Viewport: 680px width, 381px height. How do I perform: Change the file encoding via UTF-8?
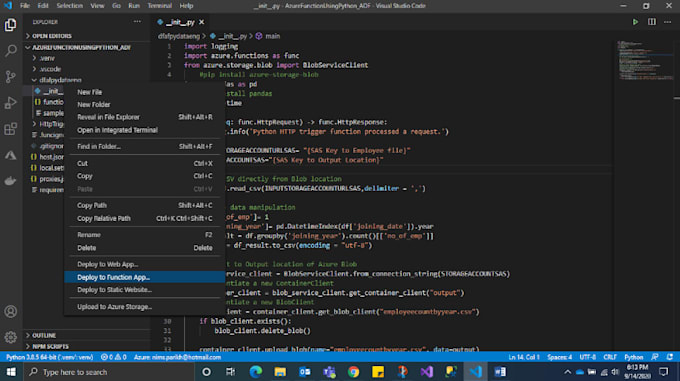point(588,357)
